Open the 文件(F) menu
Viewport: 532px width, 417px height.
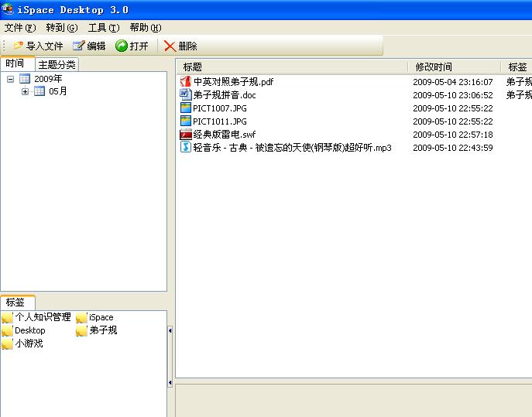20,27
